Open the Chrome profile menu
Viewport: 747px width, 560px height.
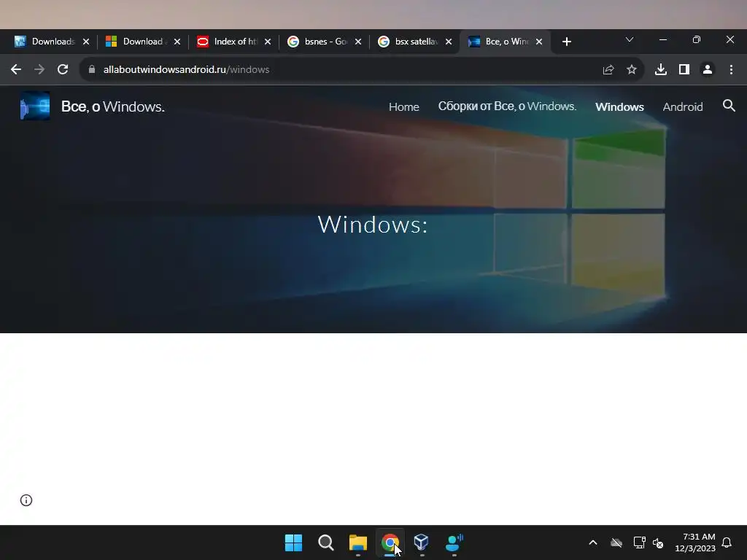(708, 69)
